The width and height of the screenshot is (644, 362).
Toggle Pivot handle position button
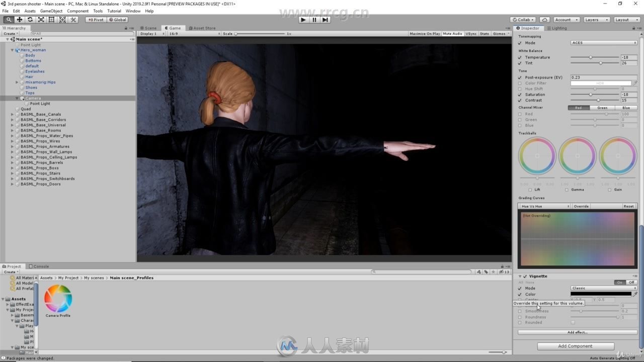click(x=96, y=20)
